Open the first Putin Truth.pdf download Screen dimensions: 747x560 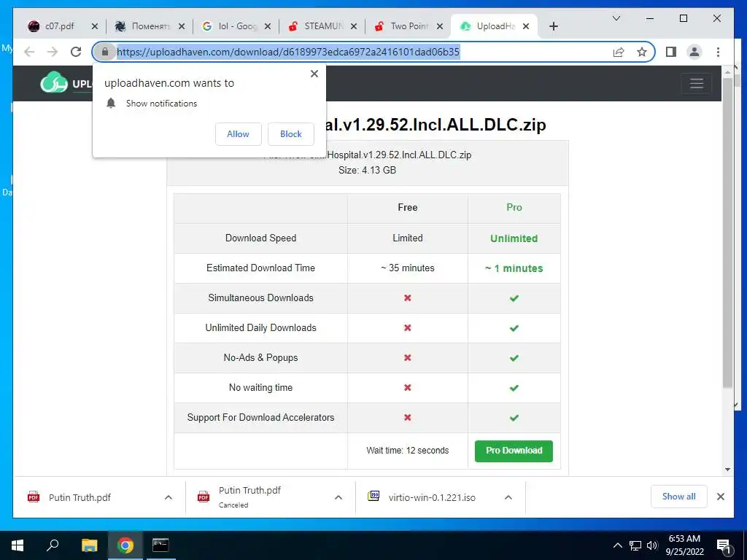80,497
